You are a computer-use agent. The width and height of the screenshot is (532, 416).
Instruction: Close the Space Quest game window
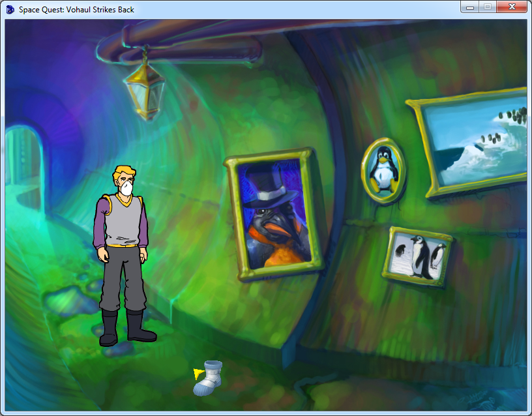point(510,7)
